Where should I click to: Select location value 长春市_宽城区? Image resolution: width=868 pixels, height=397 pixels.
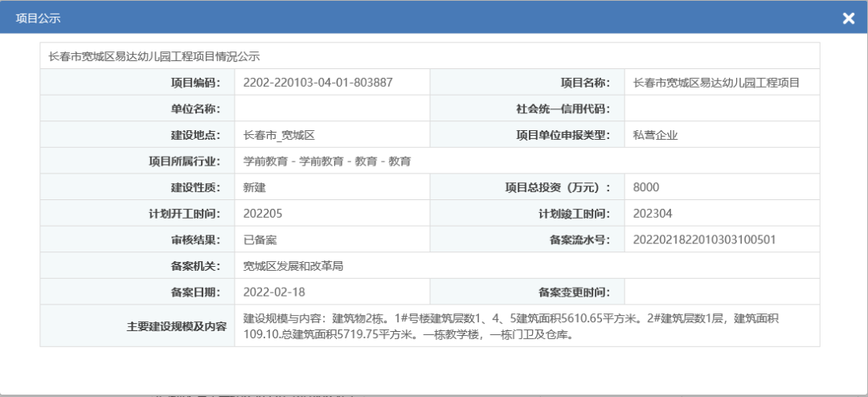279,135
